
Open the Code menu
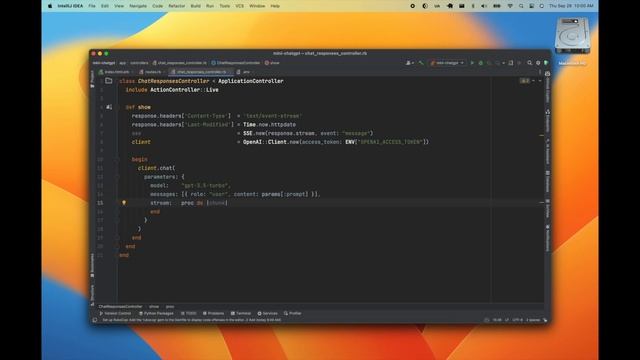point(158,6)
